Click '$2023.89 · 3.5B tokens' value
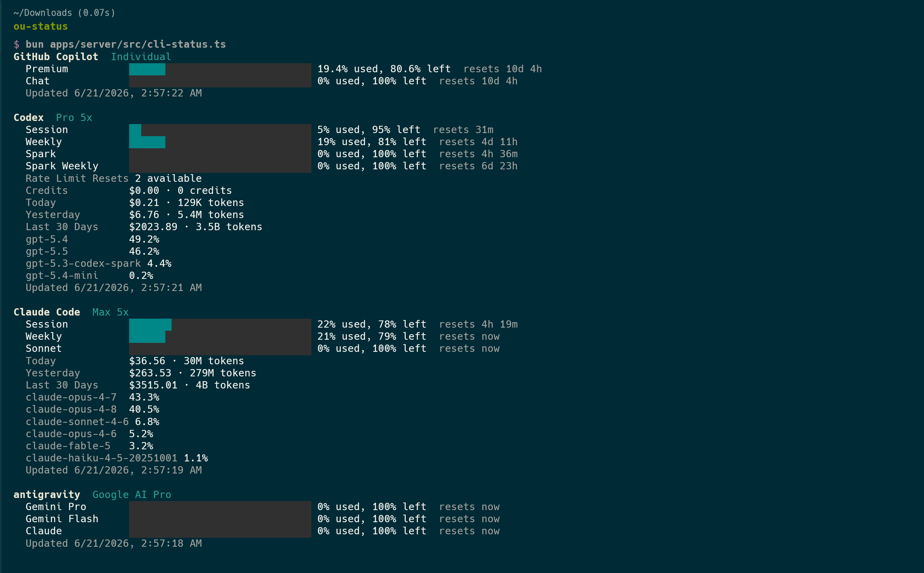This screenshot has width=924, height=573. pyautogui.click(x=196, y=227)
